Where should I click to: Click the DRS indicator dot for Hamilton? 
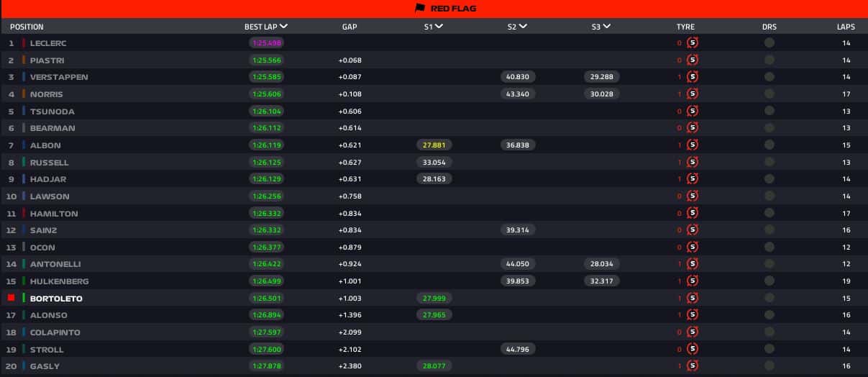pyautogui.click(x=769, y=213)
